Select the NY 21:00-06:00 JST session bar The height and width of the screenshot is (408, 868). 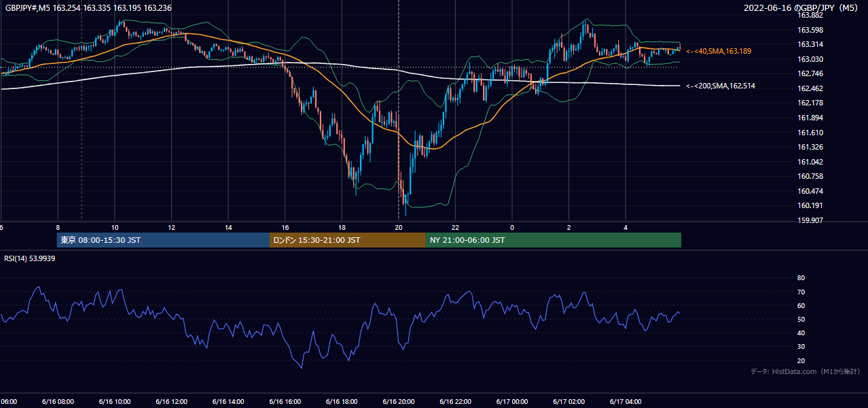554,240
